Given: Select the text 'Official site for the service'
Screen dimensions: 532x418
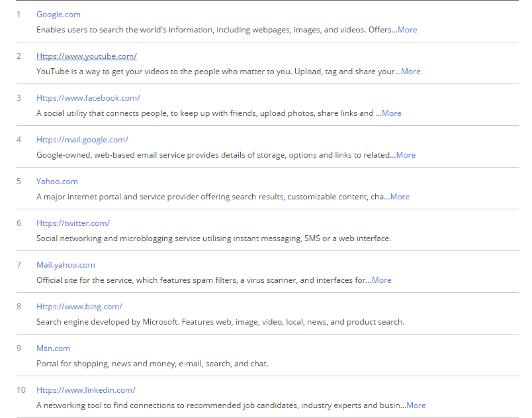Looking at the screenshot, I should coord(85,280).
